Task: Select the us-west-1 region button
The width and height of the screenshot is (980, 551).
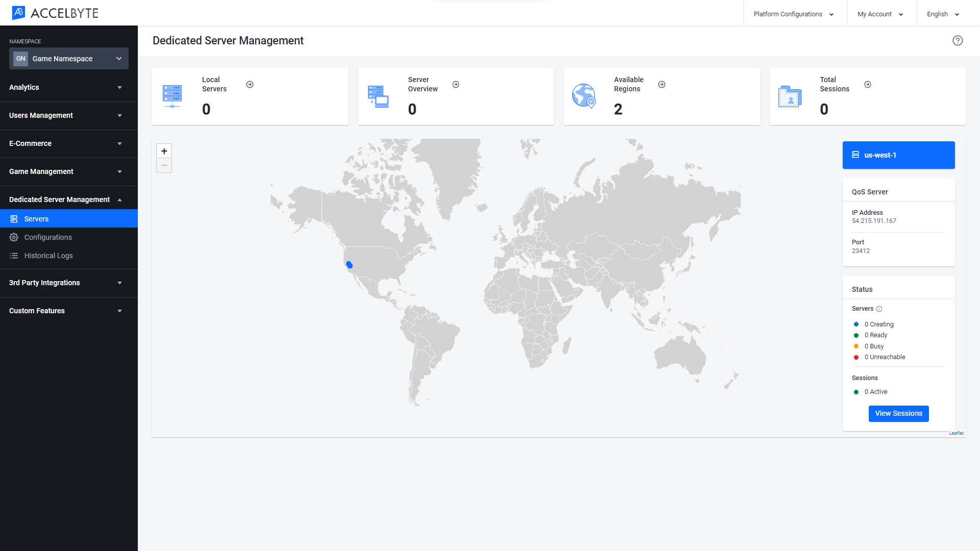Action: [x=898, y=155]
